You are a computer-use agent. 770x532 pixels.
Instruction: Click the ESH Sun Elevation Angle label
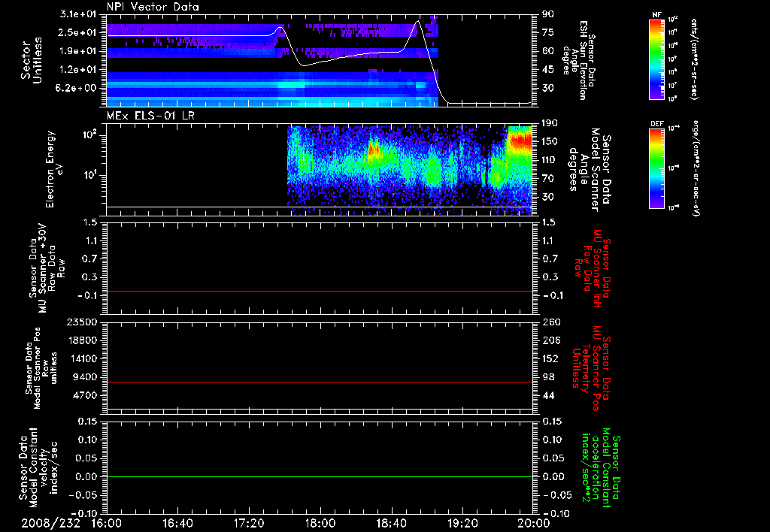(x=578, y=60)
